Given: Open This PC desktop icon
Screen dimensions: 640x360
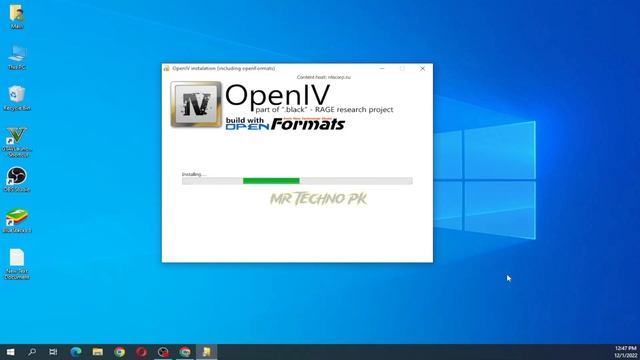Looking at the screenshot, I should (x=17, y=57).
